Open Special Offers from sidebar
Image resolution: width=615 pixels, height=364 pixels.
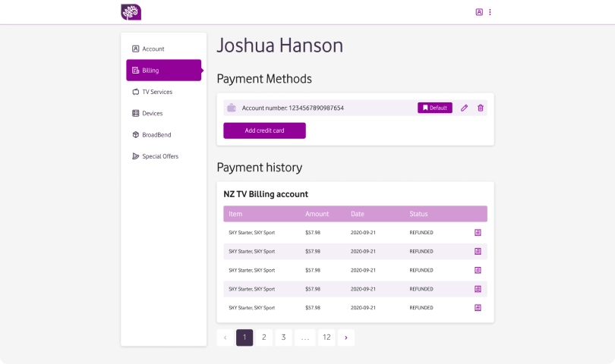point(160,156)
